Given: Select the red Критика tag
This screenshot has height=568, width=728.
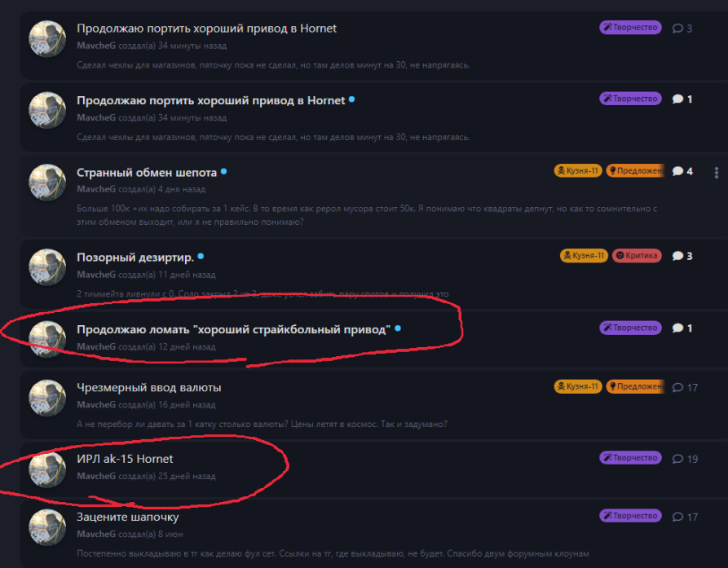Looking at the screenshot, I should click(x=637, y=256).
